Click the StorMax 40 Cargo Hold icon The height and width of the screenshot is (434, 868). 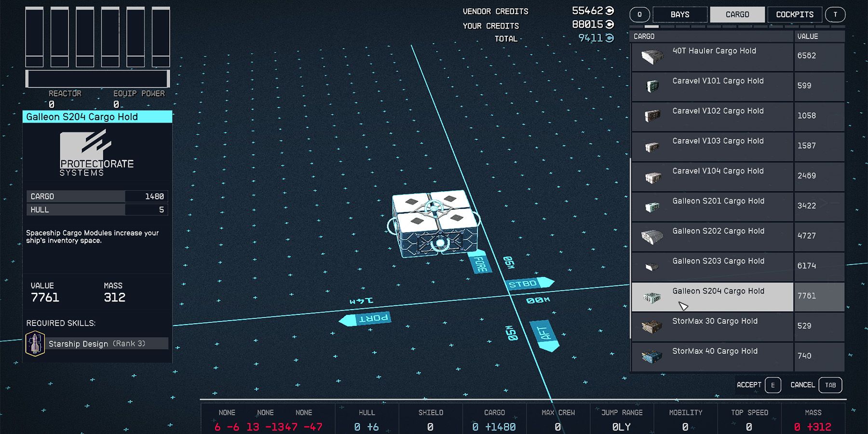651,356
